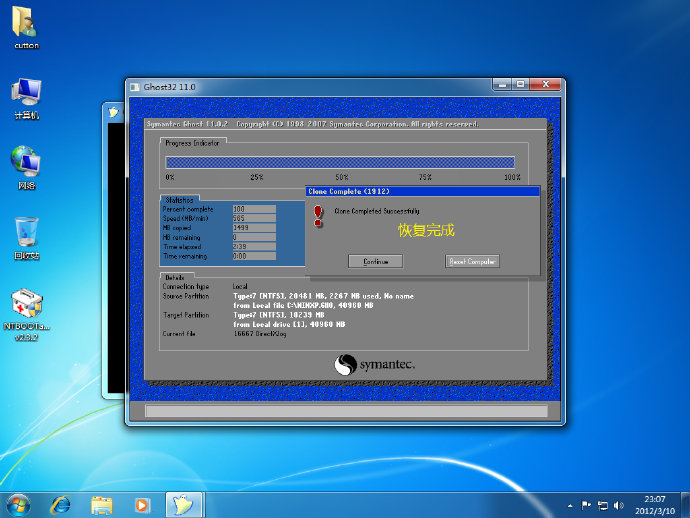Click the line with C:\WINXP.GHO source file

tap(303, 305)
